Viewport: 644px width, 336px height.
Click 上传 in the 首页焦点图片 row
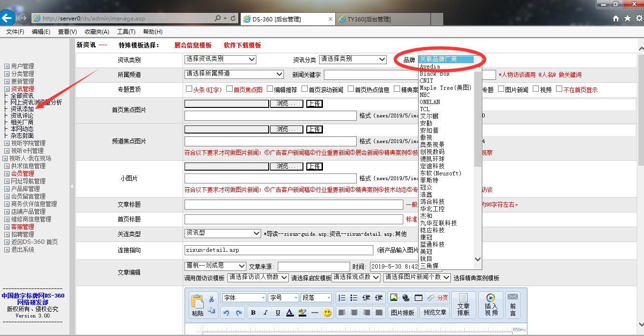[x=314, y=104]
